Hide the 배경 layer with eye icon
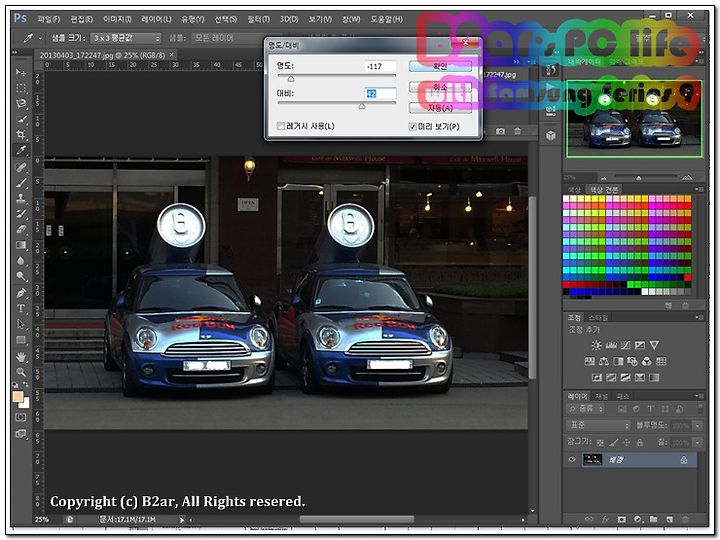The image size is (720, 540). click(572, 459)
